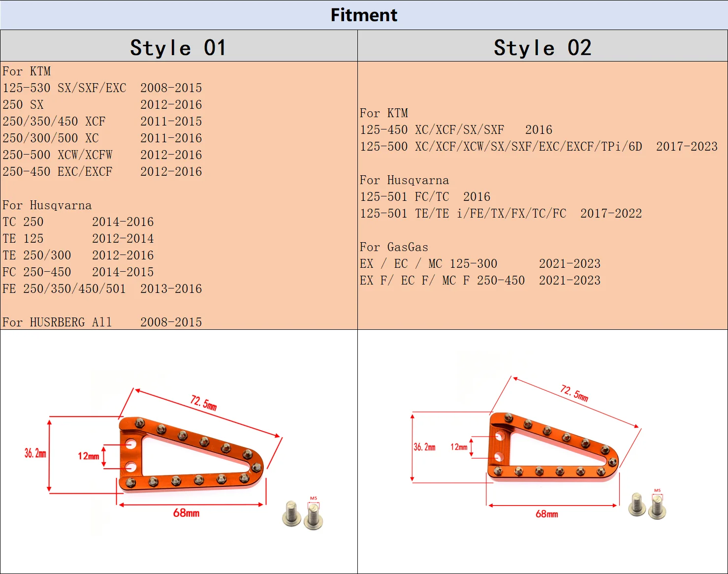Click 'For Husqvarna' in Style 02 column

[x=405, y=180]
